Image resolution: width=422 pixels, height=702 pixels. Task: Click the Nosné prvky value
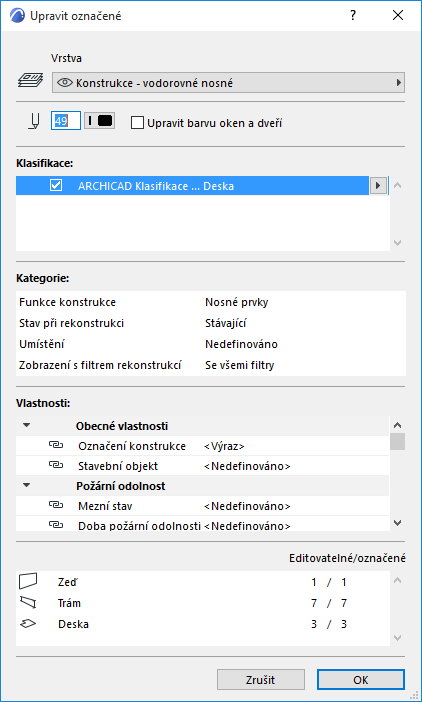point(236,302)
